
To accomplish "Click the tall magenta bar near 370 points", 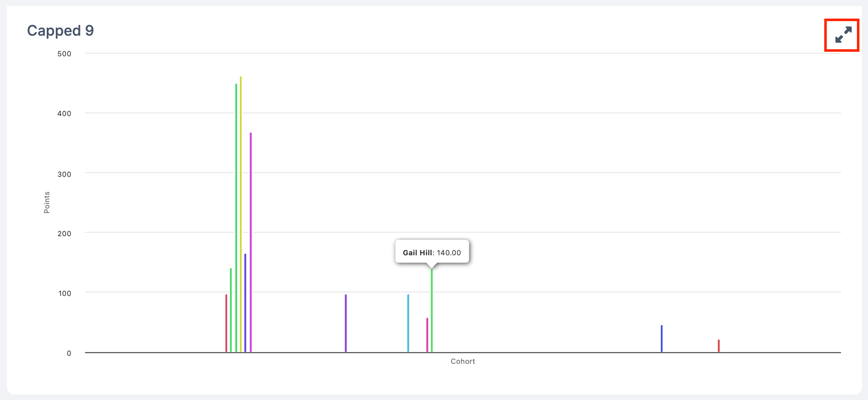I will [251, 241].
